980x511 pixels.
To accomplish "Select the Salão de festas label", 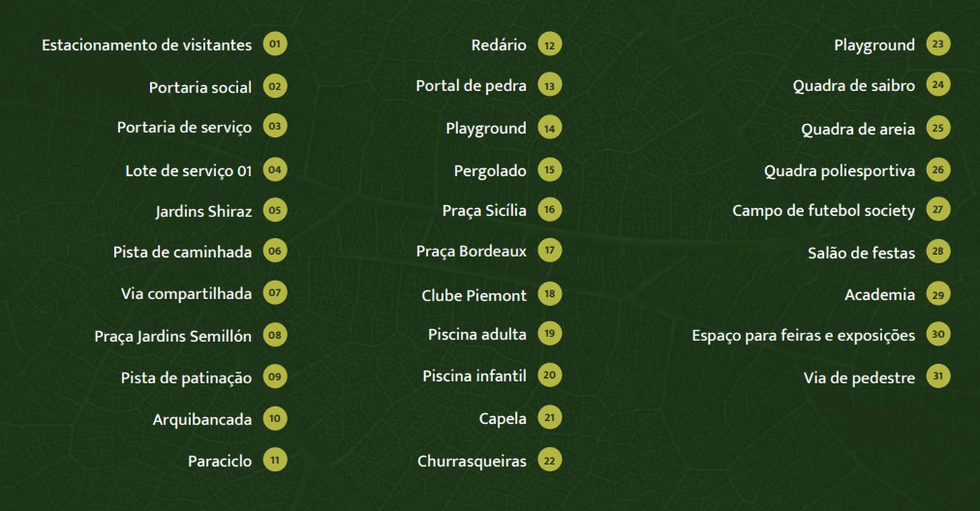I will coord(861,252).
